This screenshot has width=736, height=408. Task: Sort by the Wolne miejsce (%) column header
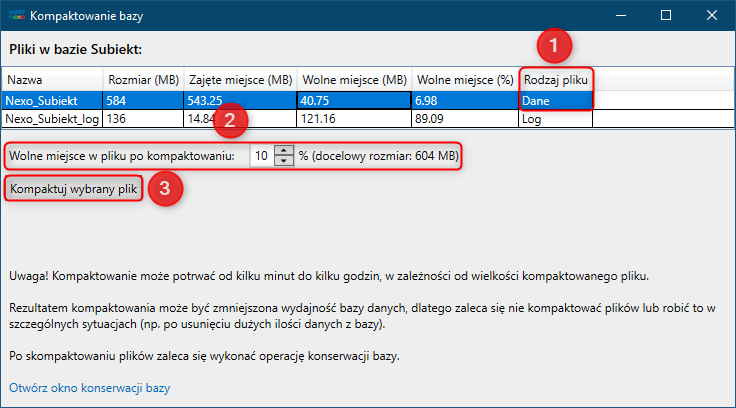pyautogui.click(x=465, y=80)
